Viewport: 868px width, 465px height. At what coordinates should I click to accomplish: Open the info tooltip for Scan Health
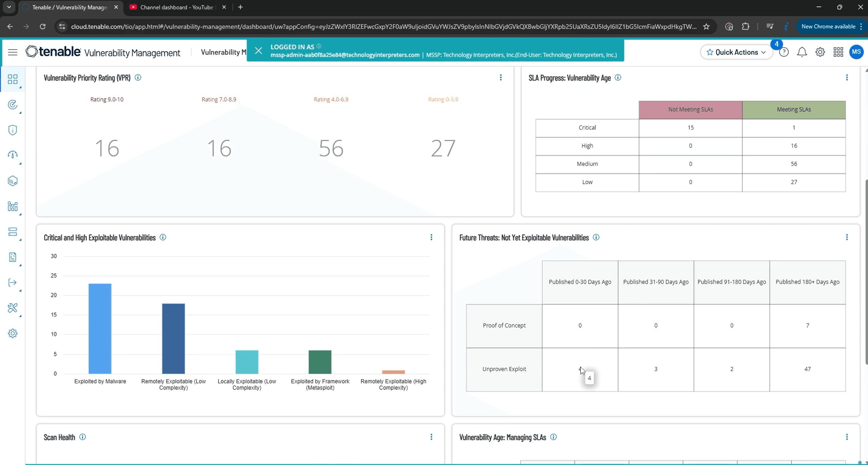(x=83, y=437)
